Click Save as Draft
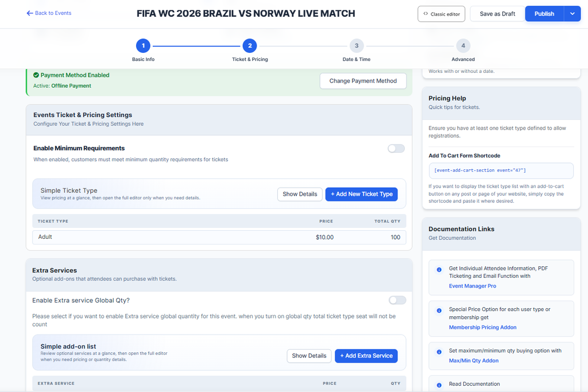The height and width of the screenshot is (392, 588). click(497, 14)
